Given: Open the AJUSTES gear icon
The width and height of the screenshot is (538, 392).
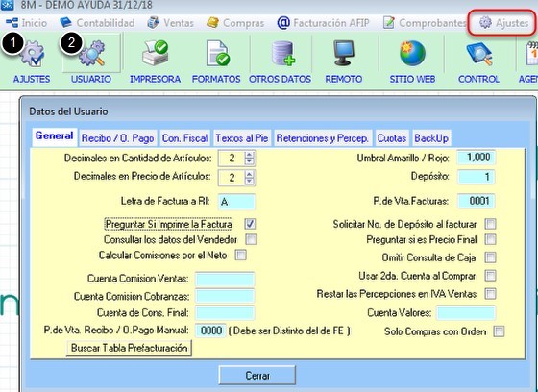Looking at the screenshot, I should point(32,54).
